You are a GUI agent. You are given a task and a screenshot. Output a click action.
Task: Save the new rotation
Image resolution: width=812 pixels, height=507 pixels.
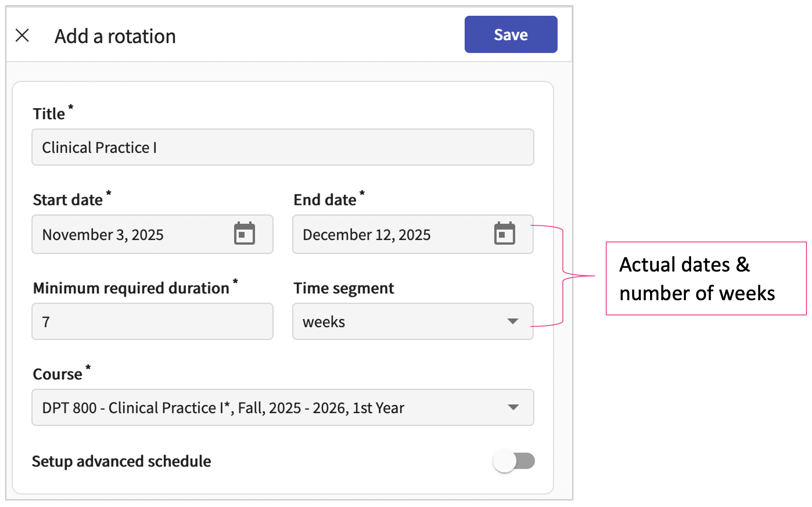(x=510, y=35)
